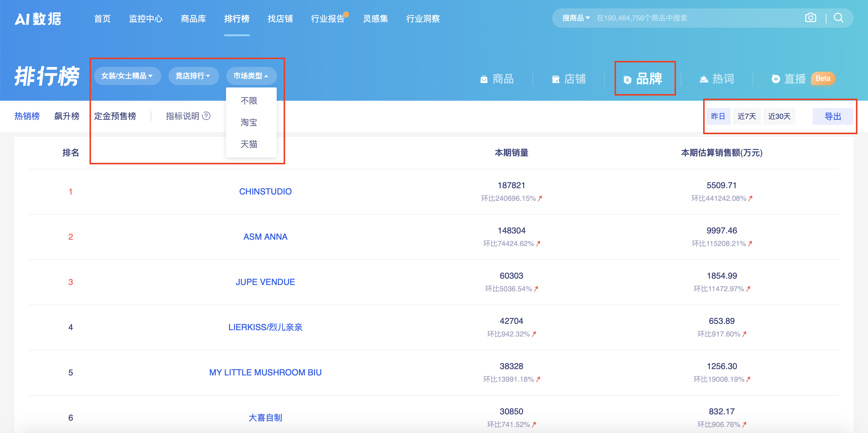Image resolution: width=868 pixels, height=433 pixels.
Task: Open the 搜商品 search type dropdown
Action: pyautogui.click(x=576, y=18)
